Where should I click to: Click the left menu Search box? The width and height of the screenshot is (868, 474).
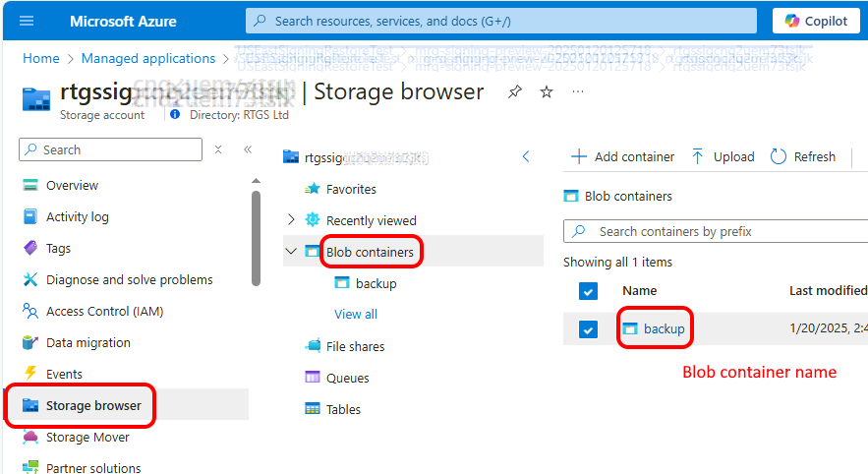pos(111,149)
